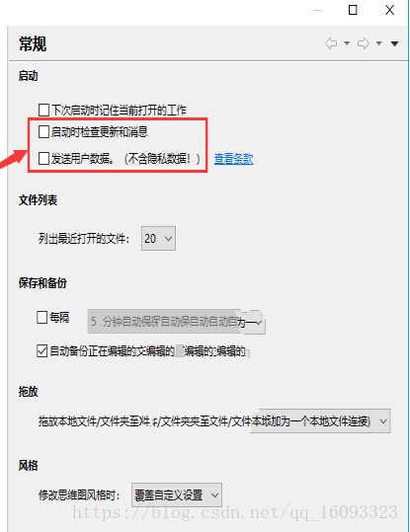Expand the recent files count dropdown showing 20
Screen dimensions: 410x532
(x=158, y=239)
